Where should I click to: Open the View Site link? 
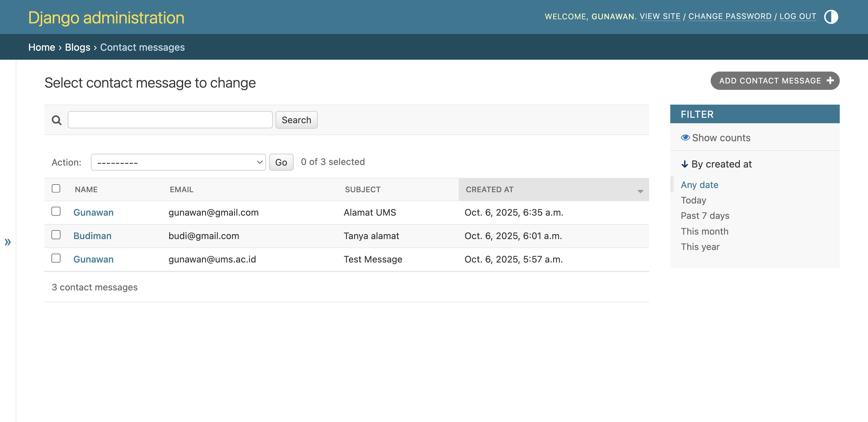click(660, 16)
